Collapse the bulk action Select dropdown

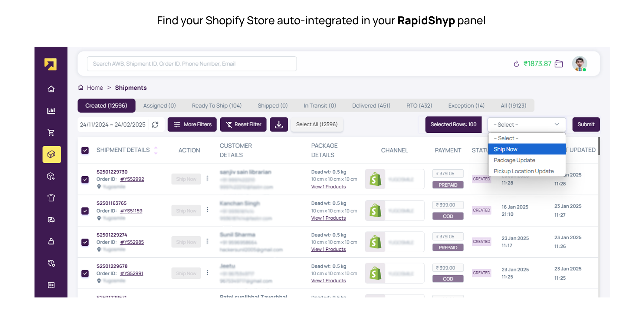[527, 124]
